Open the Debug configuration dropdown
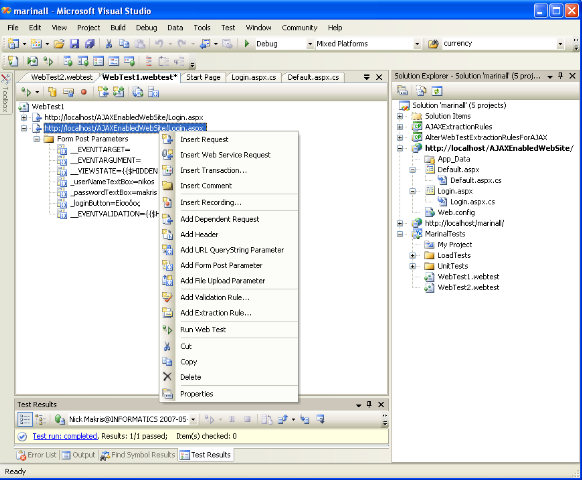582x480 pixels. click(310, 44)
